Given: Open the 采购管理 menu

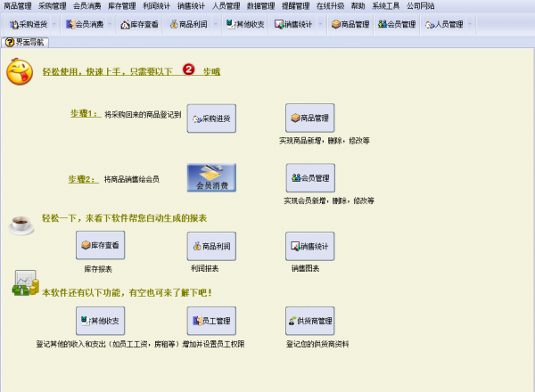Looking at the screenshot, I should [x=53, y=6].
